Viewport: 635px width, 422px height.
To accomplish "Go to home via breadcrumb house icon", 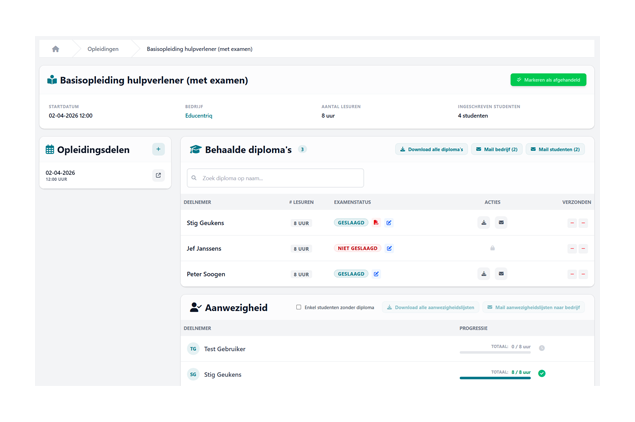I will click(x=56, y=49).
